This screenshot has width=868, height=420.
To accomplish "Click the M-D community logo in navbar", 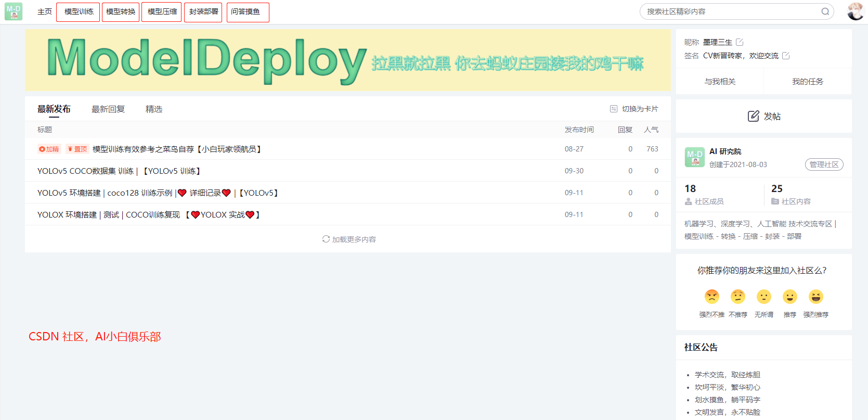I will pos(14,11).
